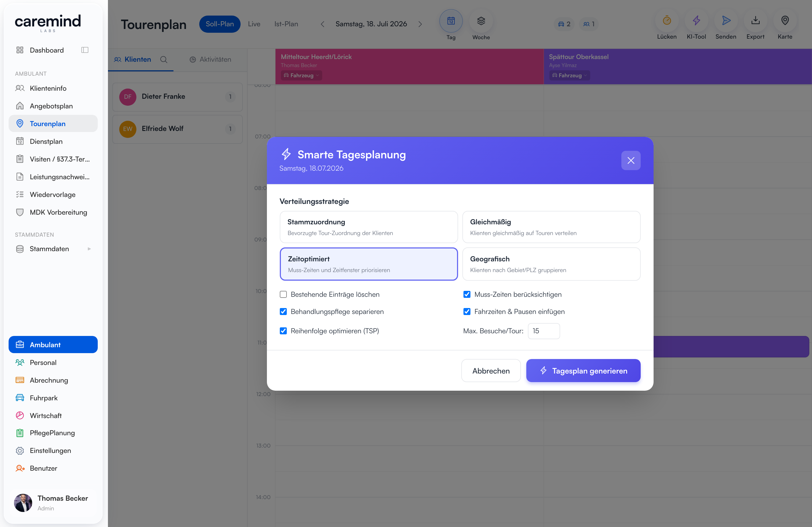Image resolution: width=812 pixels, height=527 pixels.
Task: Open Fahrzeug dropdown of Mitteltour Heerdt/Lörick
Action: click(x=301, y=75)
